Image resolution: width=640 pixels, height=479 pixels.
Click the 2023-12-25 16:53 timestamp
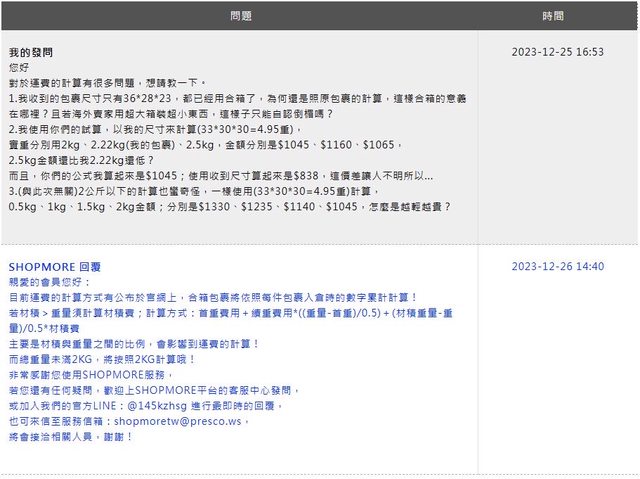pos(558,51)
